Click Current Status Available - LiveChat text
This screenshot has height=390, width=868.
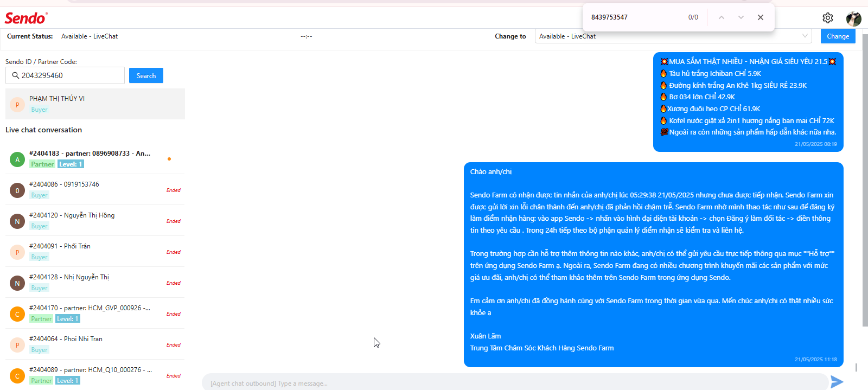point(90,36)
